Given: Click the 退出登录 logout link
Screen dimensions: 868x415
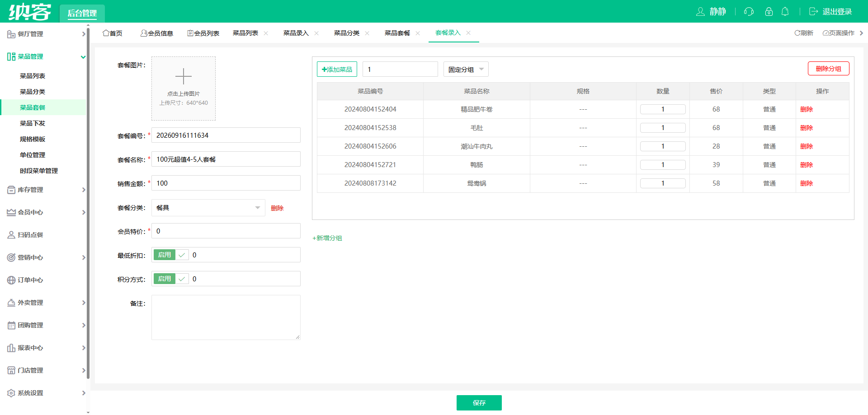Looking at the screenshot, I should (830, 12).
